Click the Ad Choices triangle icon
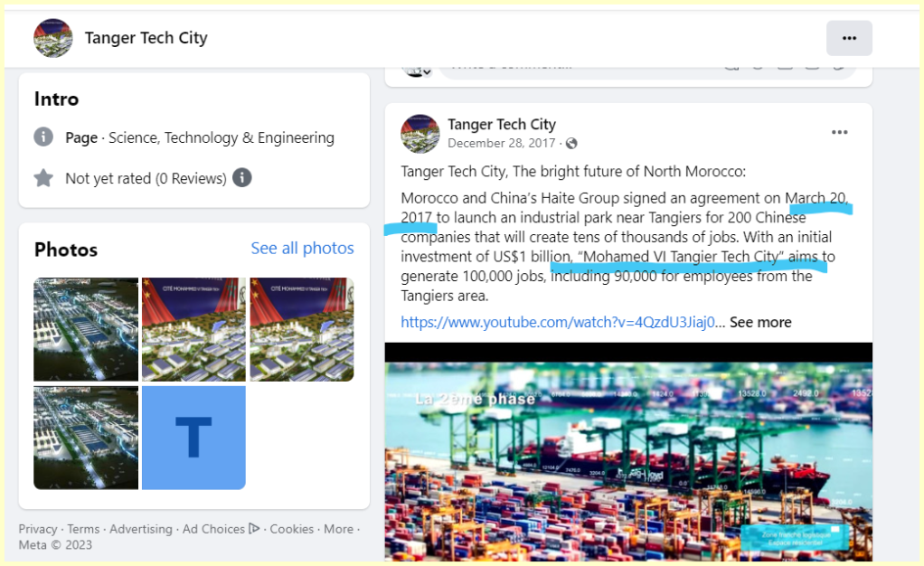The width and height of the screenshot is (924, 566). (x=255, y=529)
